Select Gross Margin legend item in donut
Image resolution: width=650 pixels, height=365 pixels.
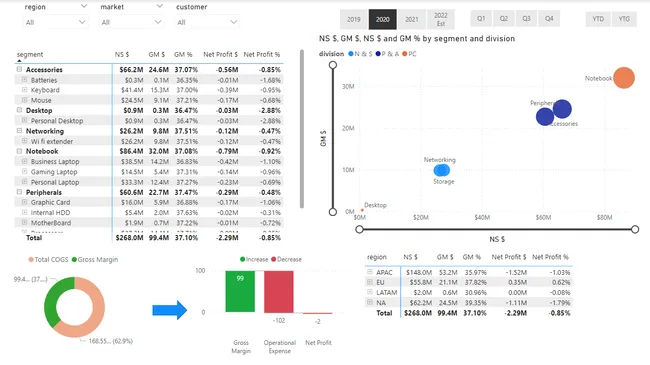[95, 259]
